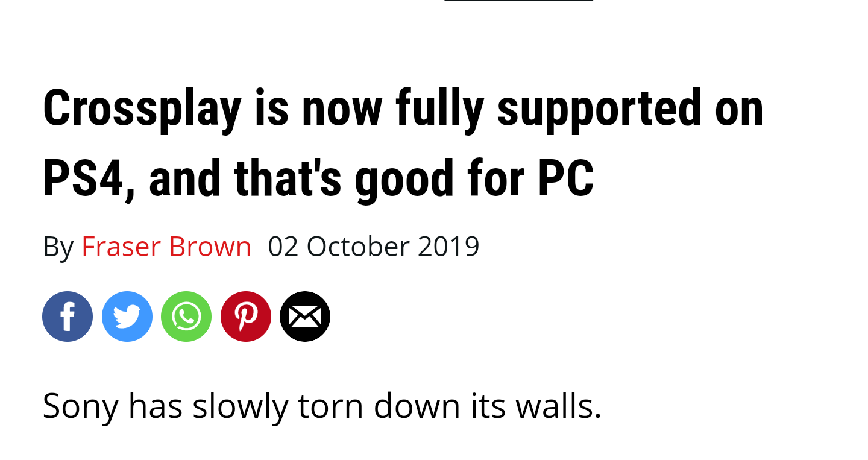Select the headline line "Crossplay is now fully supported on"
This screenshot has height=460, width=868.
click(403, 109)
